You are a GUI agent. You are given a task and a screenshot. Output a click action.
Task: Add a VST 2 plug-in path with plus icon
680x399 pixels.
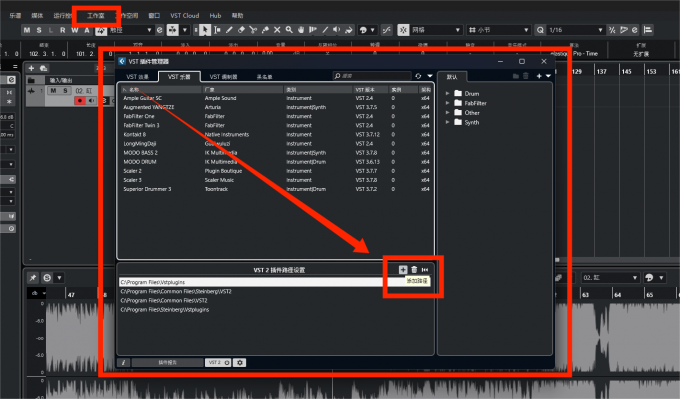(x=403, y=270)
